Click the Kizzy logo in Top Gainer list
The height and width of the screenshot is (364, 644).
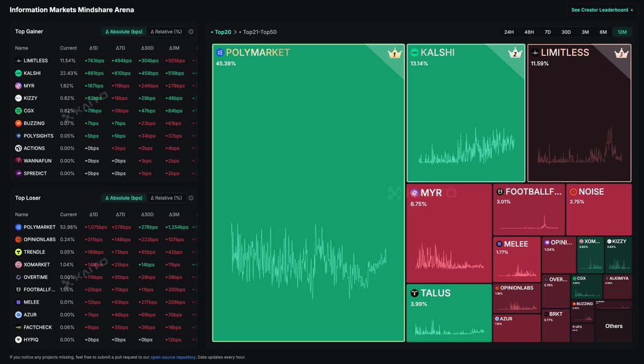click(x=18, y=98)
